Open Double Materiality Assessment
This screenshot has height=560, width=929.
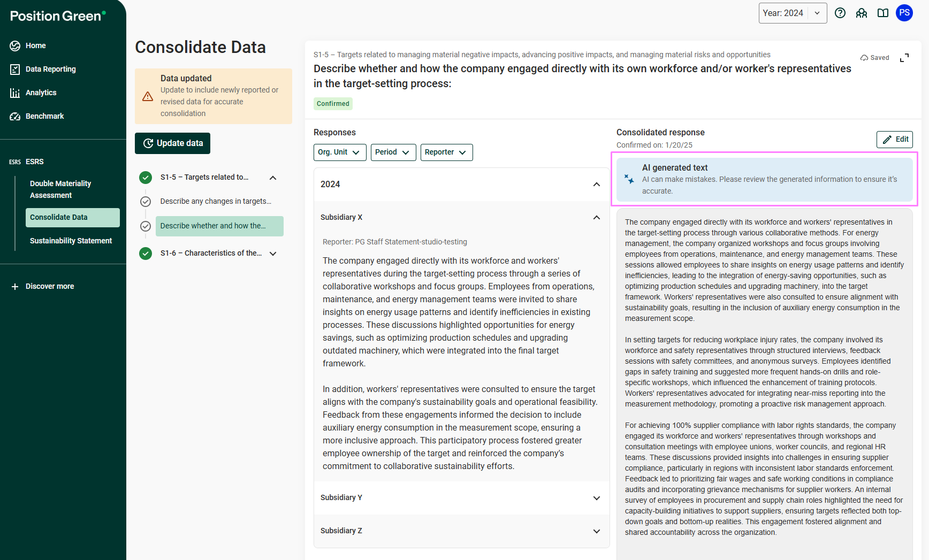60,189
